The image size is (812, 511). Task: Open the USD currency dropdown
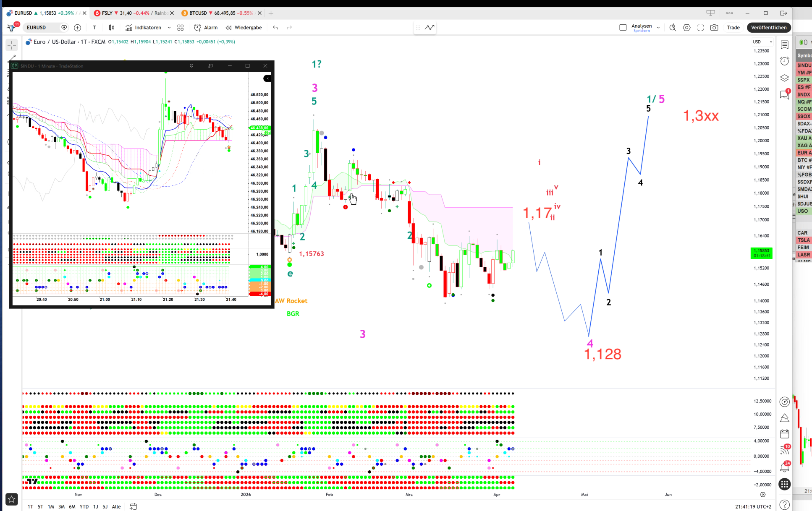click(x=762, y=42)
